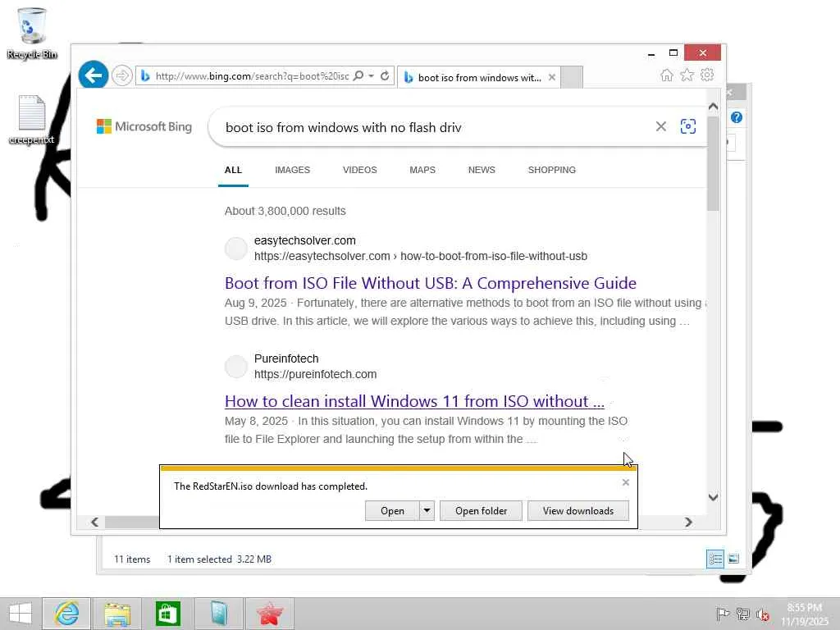Switch to the SHOPPING tab
Screen dimensions: 840x630
[x=552, y=170]
